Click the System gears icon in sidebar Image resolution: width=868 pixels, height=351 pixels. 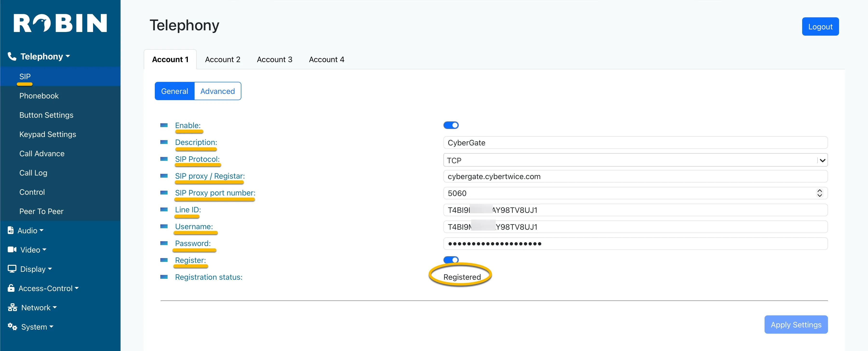point(13,326)
